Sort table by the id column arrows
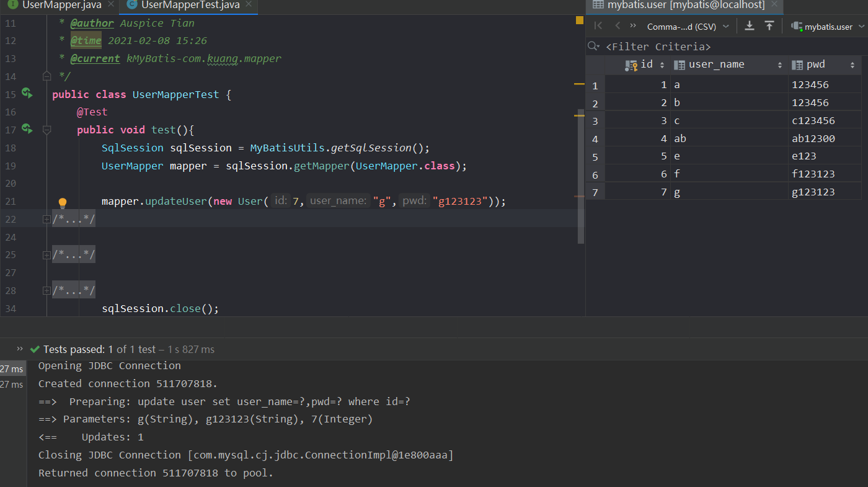The image size is (868, 487). (662, 65)
